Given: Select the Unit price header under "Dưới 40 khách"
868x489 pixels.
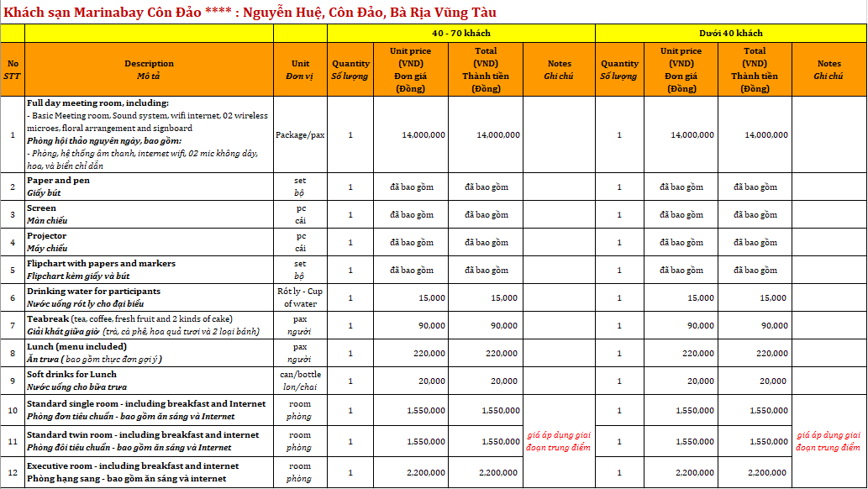Looking at the screenshot, I should [681, 70].
